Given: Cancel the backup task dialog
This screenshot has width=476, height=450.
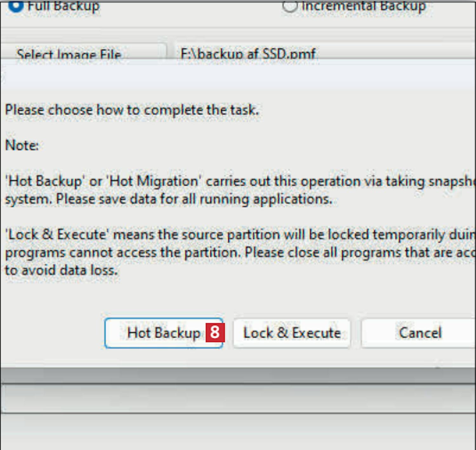Looking at the screenshot, I should [x=419, y=333].
